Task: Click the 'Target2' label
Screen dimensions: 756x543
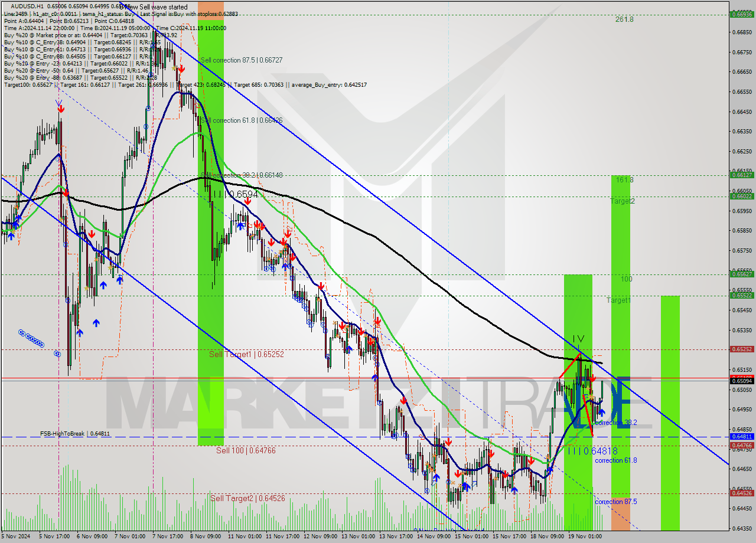Action: pos(623,201)
